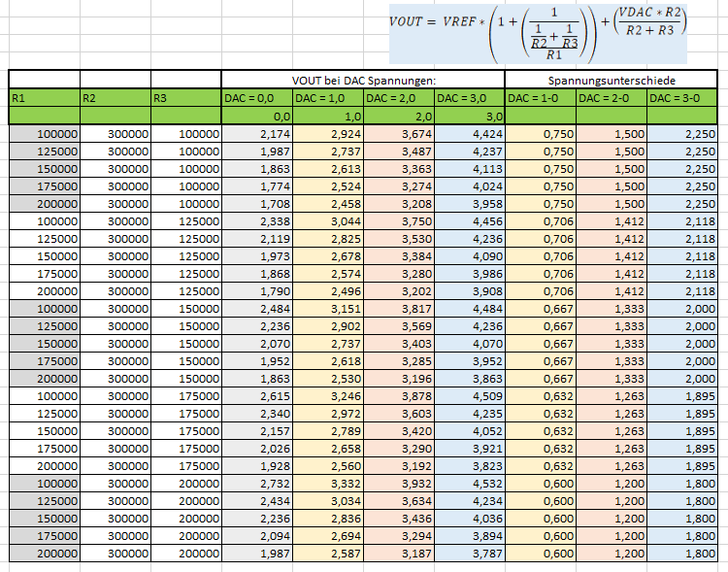This screenshot has width=728, height=572.
Task: Select the cell with value 3,569
Action: pos(399,326)
